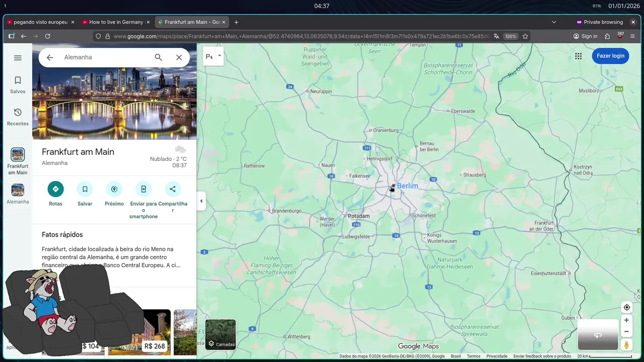This screenshot has height=362, width=644.
Task: Click the Termos footer link
Action: click(473, 356)
